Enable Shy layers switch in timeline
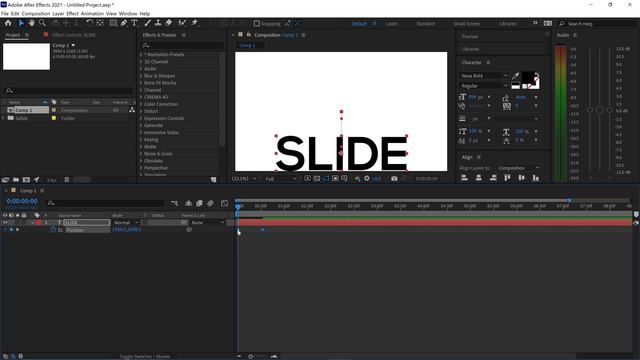Screen dimensions: 640x360 (189, 203)
